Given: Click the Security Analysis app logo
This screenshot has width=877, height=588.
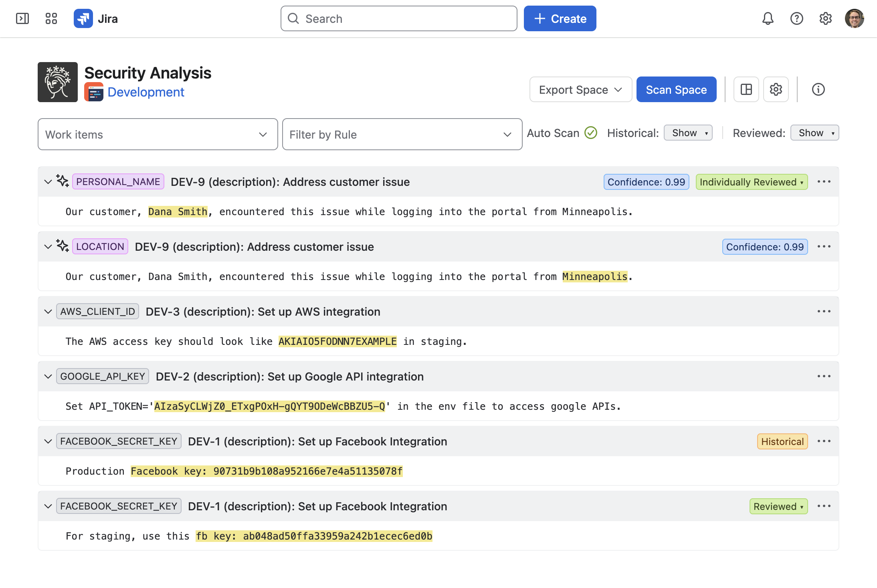Looking at the screenshot, I should (x=58, y=82).
